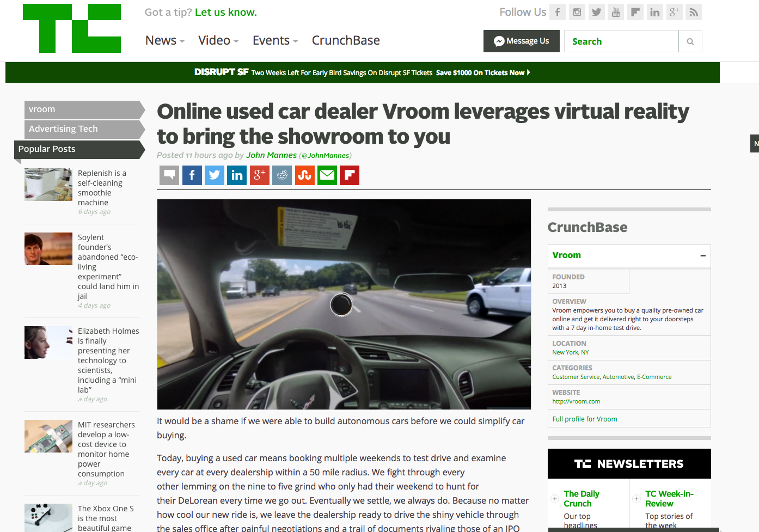759x532 pixels.
Task: Open the Soylent founder post thumbnail
Action: [48, 249]
